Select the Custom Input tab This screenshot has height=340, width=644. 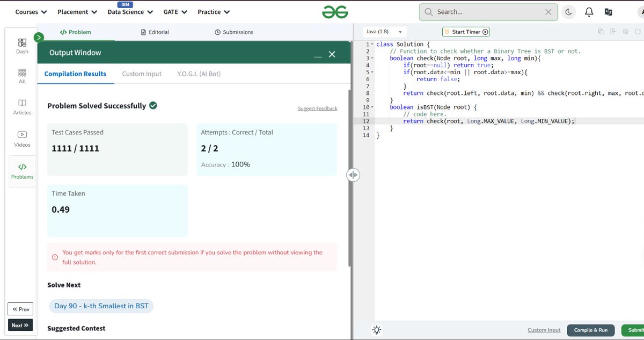tap(142, 74)
